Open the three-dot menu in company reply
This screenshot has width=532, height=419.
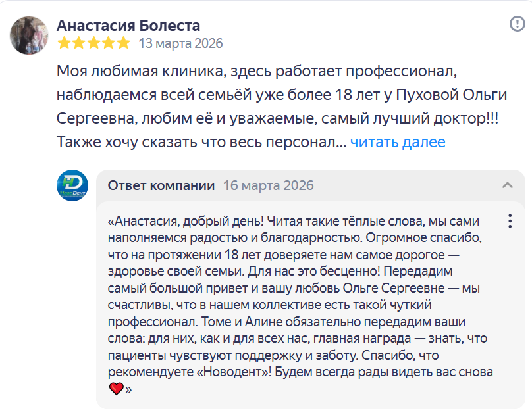coord(510,221)
